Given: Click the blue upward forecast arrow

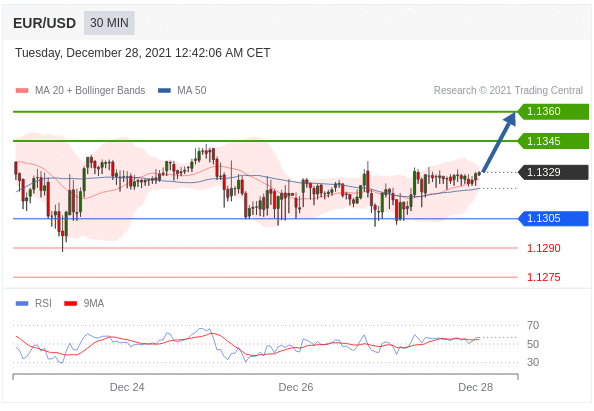Looking at the screenshot, I should pos(499,142).
